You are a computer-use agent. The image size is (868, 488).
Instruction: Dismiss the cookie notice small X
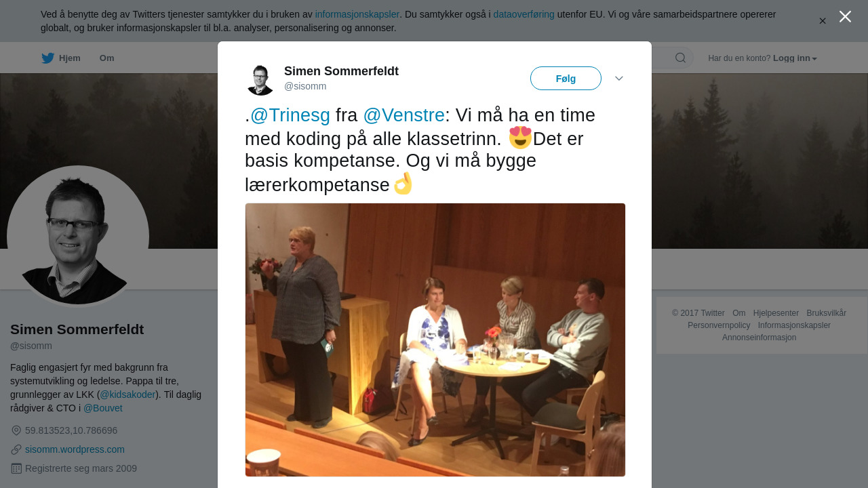(x=823, y=21)
